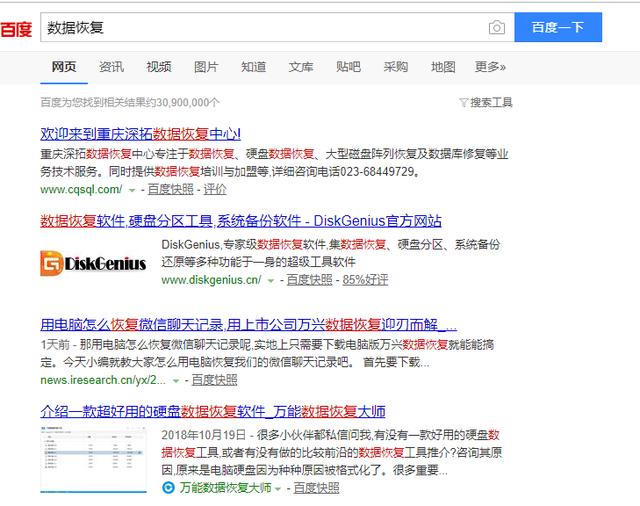Go to the 知道 tab
Image resolution: width=640 pixels, height=506 pixels.
253,67
